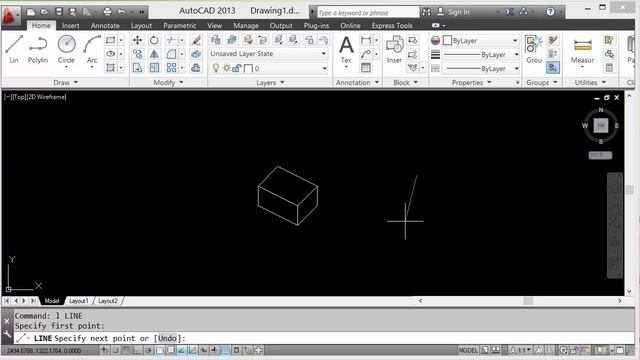The image size is (640, 360).
Task: Click the Mirror tool icon
Action: pyautogui.click(x=154, y=54)
